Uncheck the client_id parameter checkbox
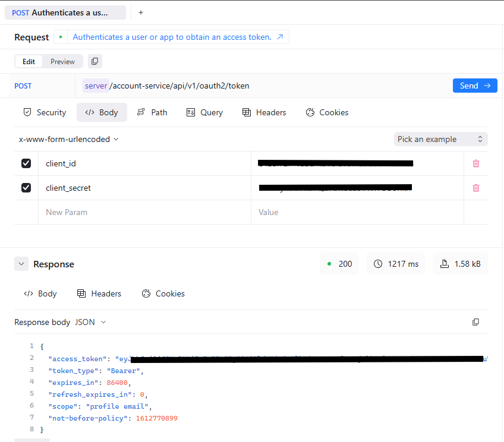Image resolution: width=504 pixels, height=442 pixels. (26, 163)
